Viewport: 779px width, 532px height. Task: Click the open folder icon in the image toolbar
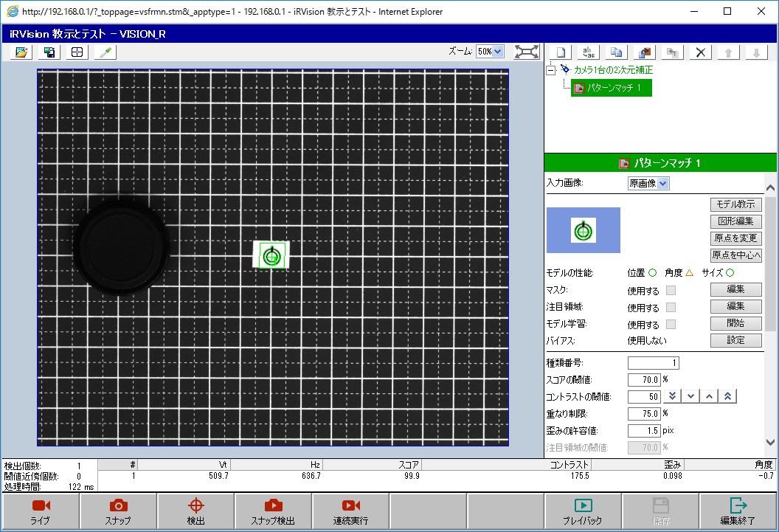tap(21, 52)
